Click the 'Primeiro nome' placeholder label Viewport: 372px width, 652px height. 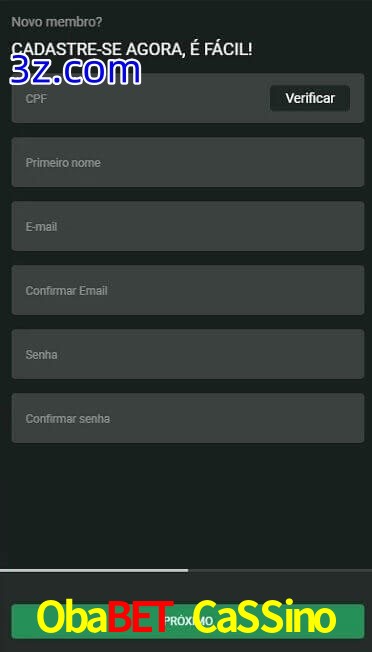63,163
